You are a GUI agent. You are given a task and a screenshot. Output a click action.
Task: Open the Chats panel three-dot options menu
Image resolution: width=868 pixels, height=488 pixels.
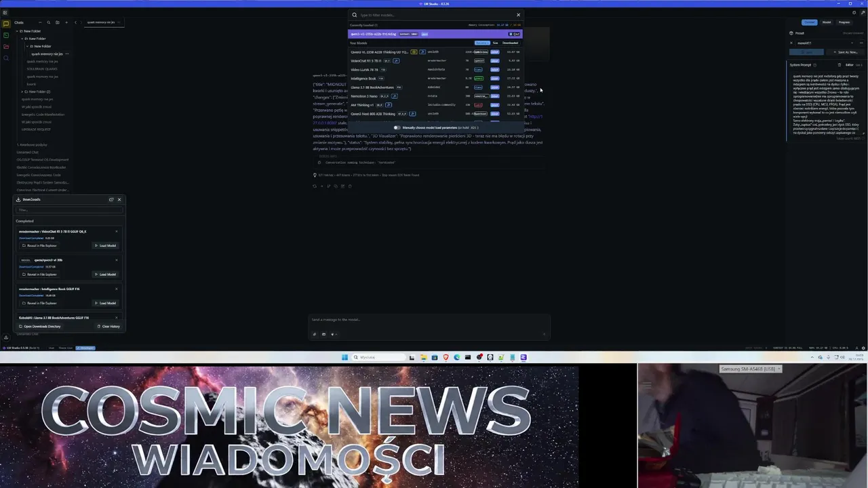pyautogui.click(x=40, y=22)
